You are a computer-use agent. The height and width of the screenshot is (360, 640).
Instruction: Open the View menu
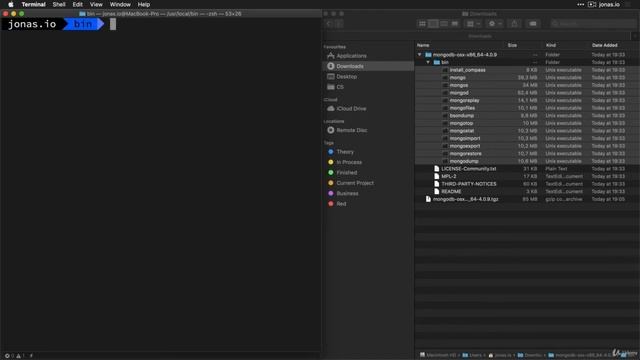96,4
